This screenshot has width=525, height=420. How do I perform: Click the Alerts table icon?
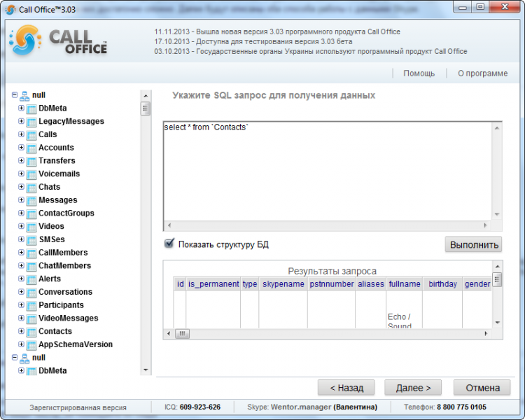(31, 279)
